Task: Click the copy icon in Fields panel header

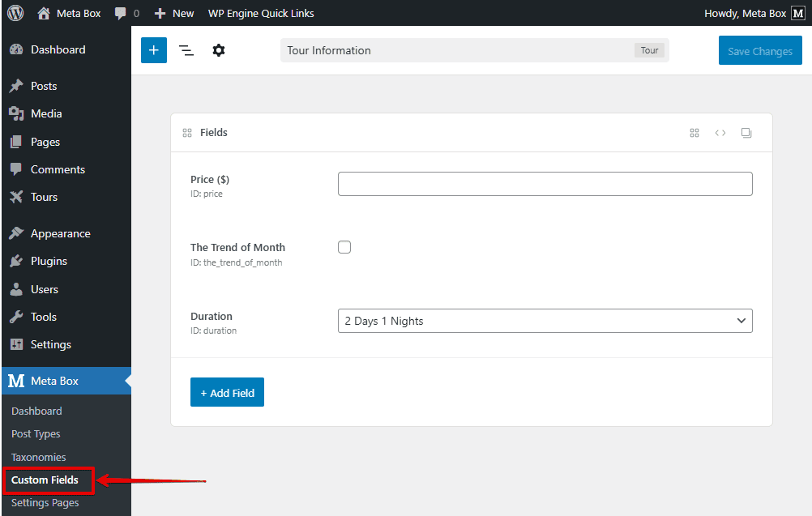Action: [746, 133]
